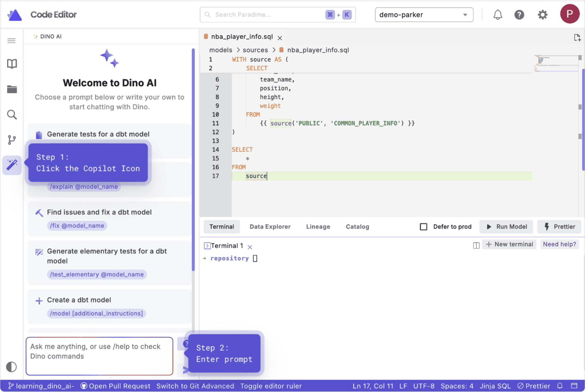Click plus icon on Create a dbt model
The width and height of the screenshot is (585, 392).
tap(39, 301)
